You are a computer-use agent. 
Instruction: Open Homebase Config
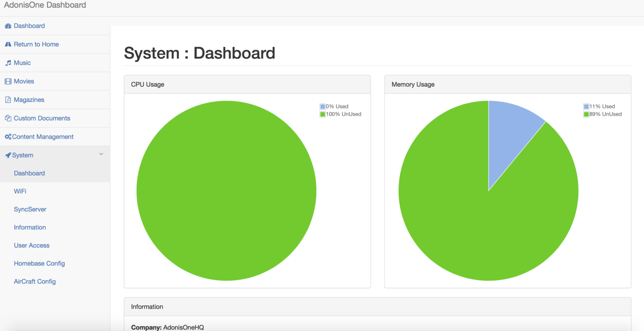[x=39, y=264]
